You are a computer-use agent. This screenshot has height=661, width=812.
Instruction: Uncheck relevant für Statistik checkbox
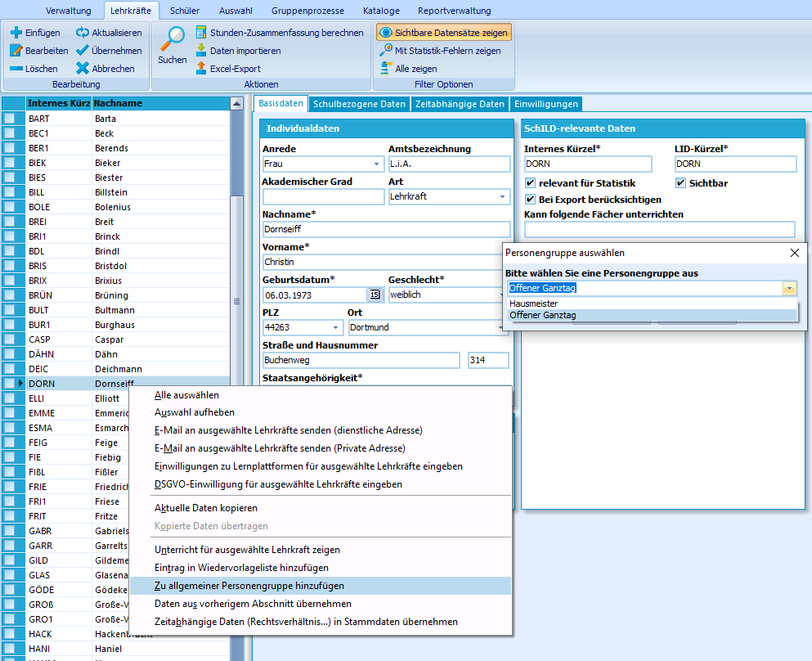click(x=530, y=183)
